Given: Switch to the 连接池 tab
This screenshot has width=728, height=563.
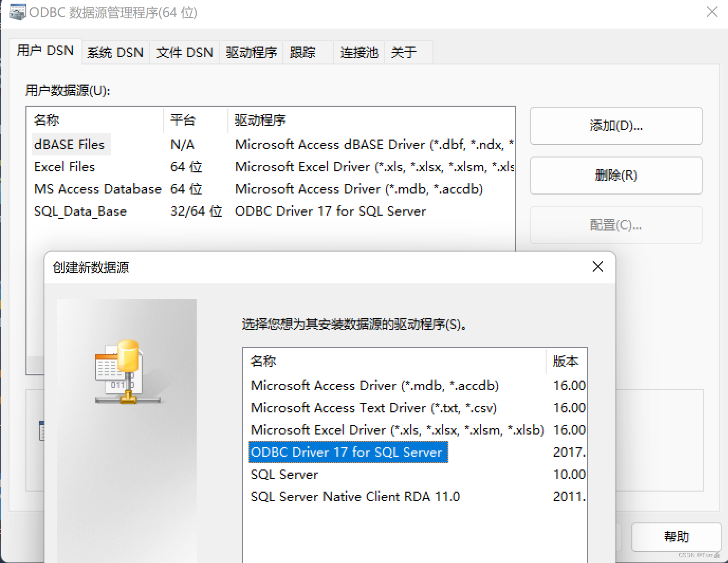Looking at the screenshot, I should pyautogui.click(x=359, y=52).
